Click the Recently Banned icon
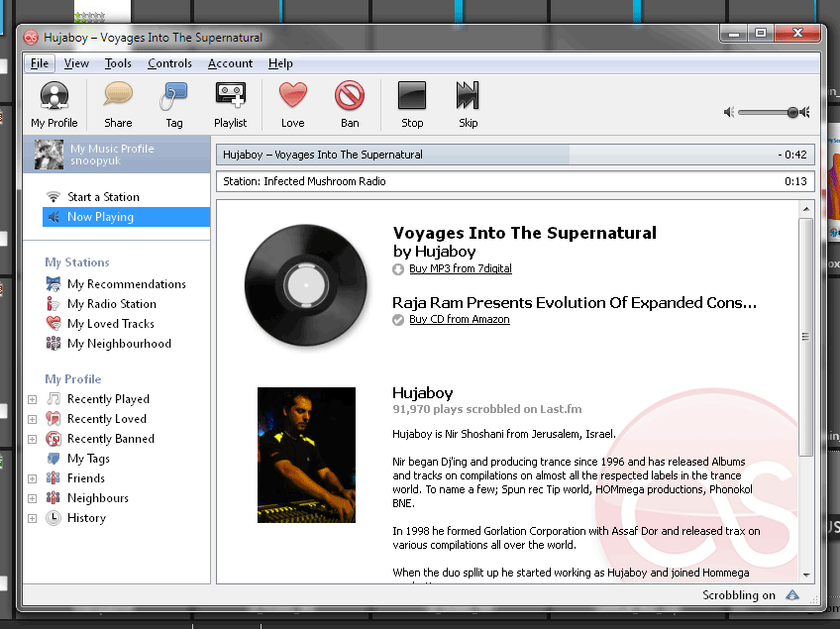The width and height of the screenshot is (840, 629). point(53,438)
